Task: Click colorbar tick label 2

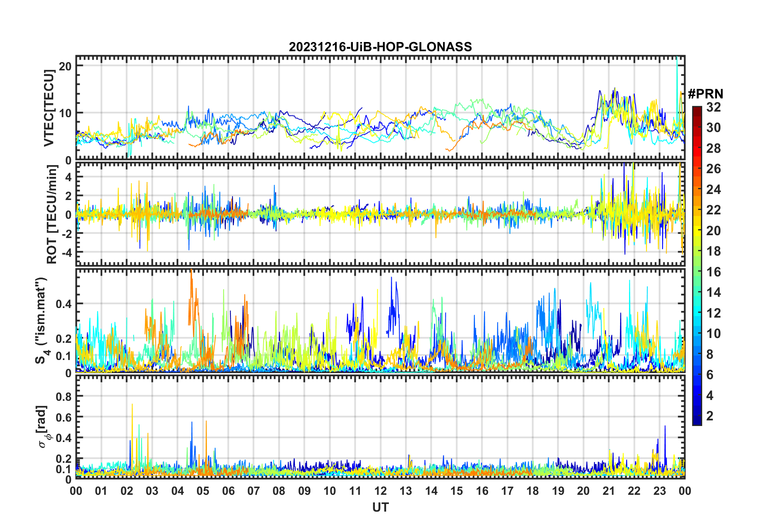Action: click(710, 416)
